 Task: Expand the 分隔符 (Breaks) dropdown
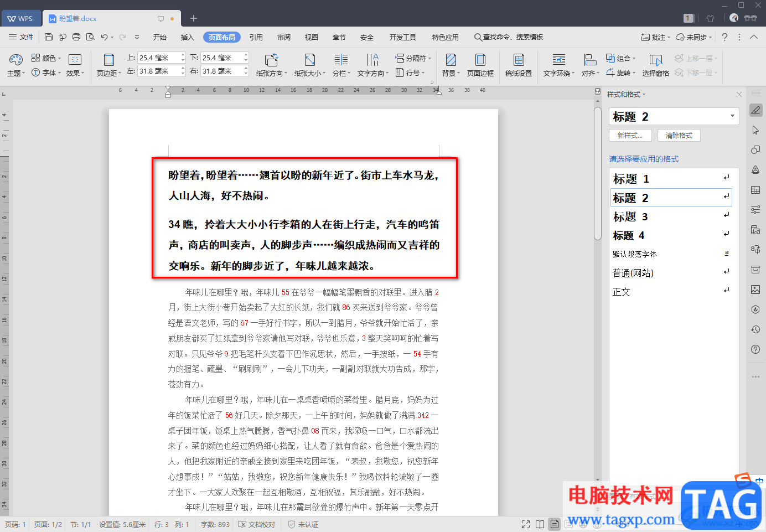(413, 58)
